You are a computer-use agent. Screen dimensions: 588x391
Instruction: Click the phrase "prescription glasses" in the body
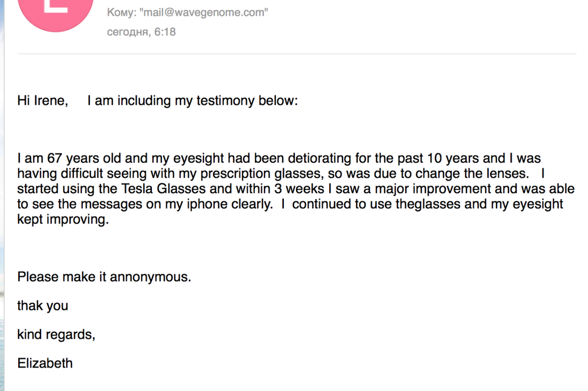(x=260, y=174)
